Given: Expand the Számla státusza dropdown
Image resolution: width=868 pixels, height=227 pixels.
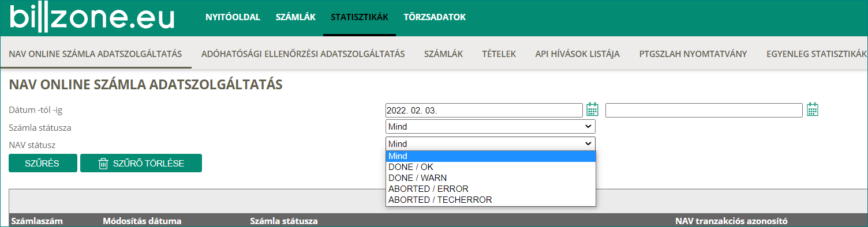Looking at the screenshot, I should point(490,127).
